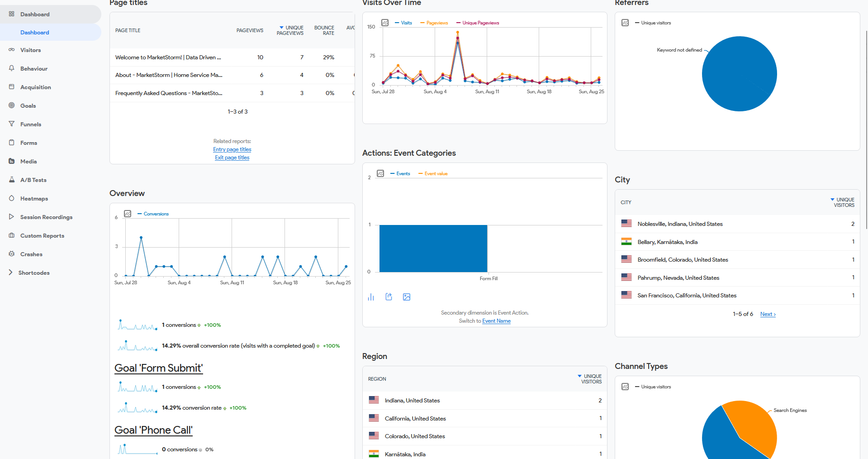Go to Next page of City table

(768, 314)
